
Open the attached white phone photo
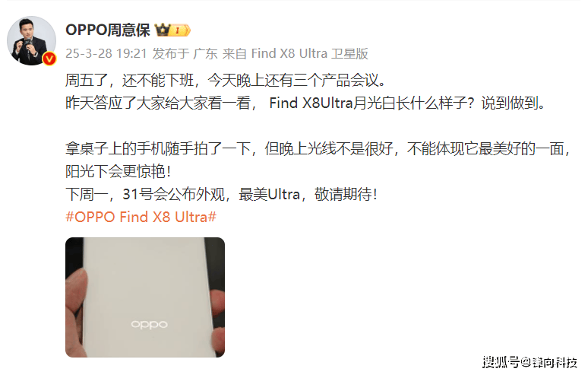[145, 297]
